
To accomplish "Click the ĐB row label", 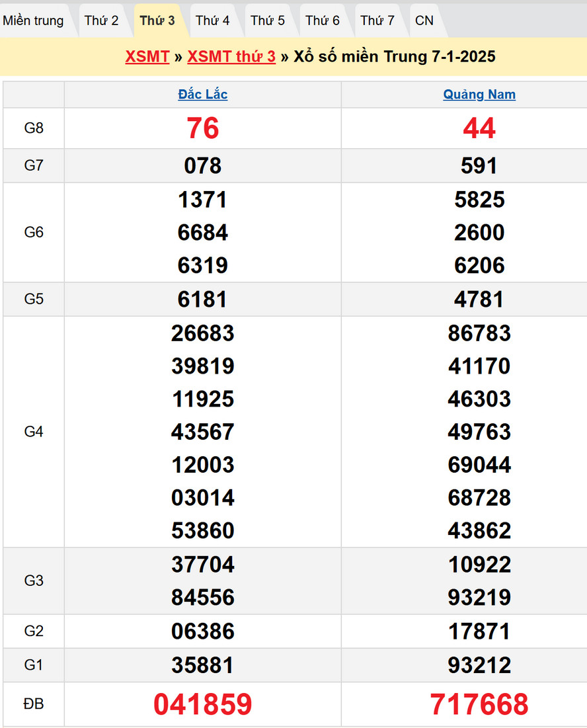I will (x=34, y=705).
